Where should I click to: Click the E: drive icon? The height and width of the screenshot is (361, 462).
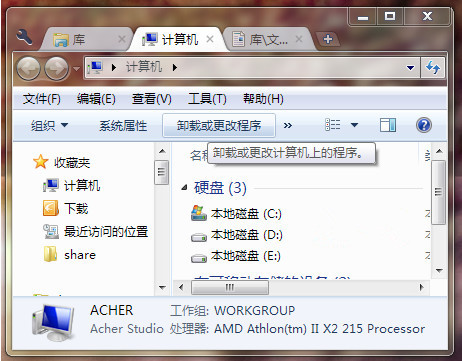tap(199, 258)
